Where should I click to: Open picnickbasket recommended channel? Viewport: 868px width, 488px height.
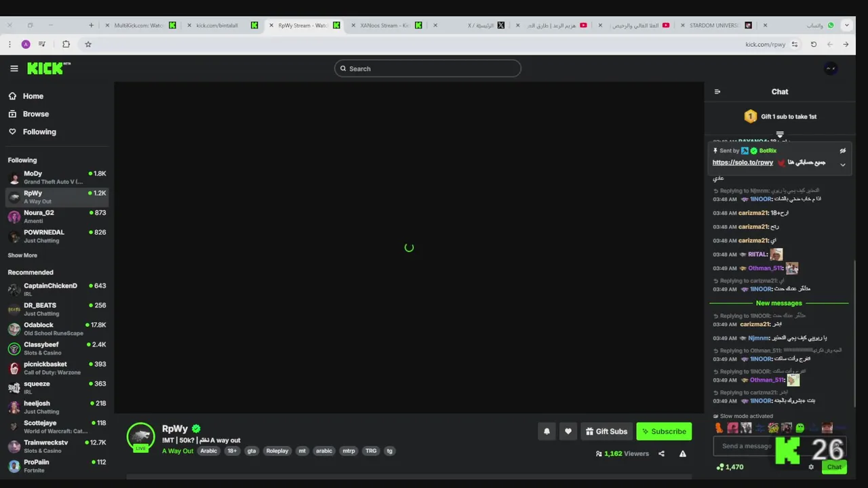click(57, 369)
